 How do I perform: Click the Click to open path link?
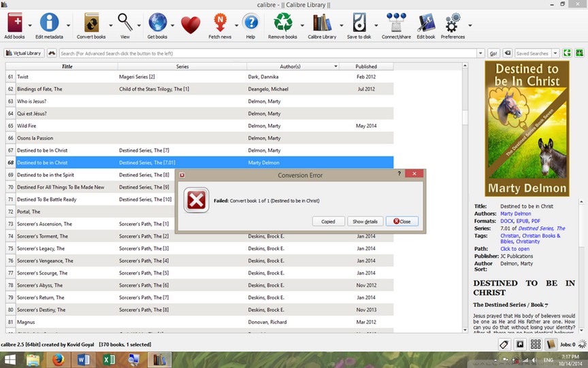coord(514,249)
